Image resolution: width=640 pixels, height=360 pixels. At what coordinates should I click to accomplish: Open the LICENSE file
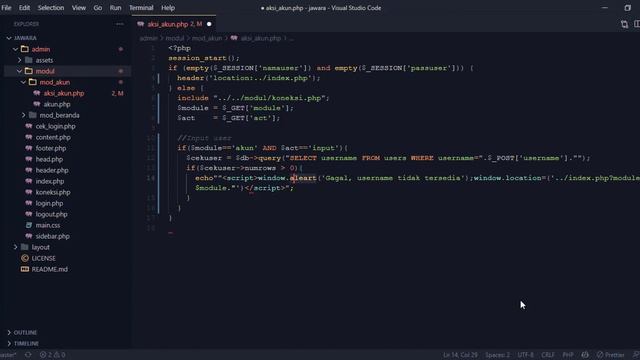tap(43, 258)
